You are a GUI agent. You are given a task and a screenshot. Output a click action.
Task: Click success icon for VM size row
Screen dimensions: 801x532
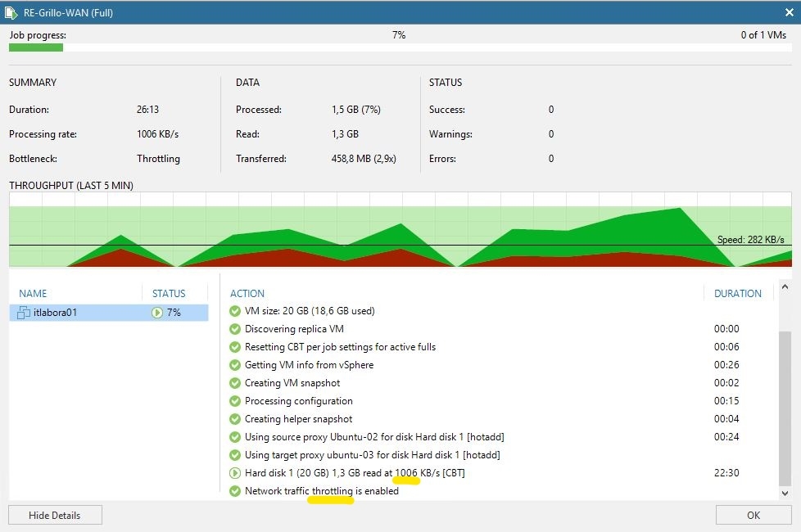[x=235, y=311]
